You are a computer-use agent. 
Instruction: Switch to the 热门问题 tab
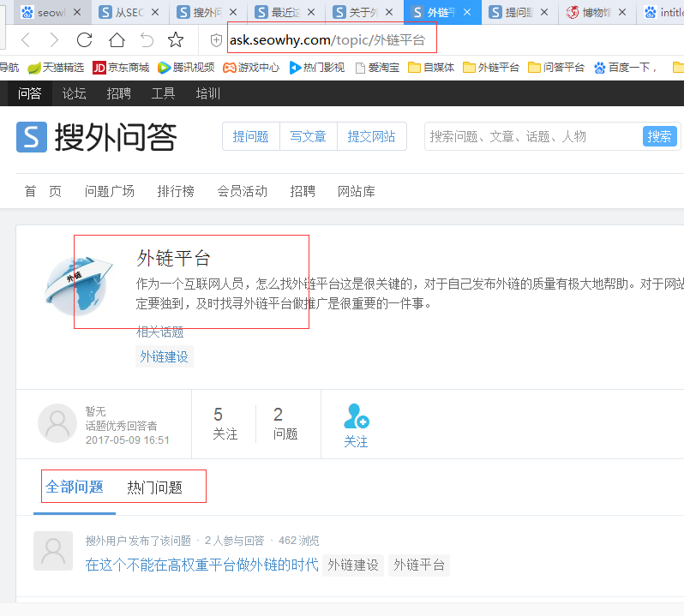pyautogui.click(x=155, y=487)
